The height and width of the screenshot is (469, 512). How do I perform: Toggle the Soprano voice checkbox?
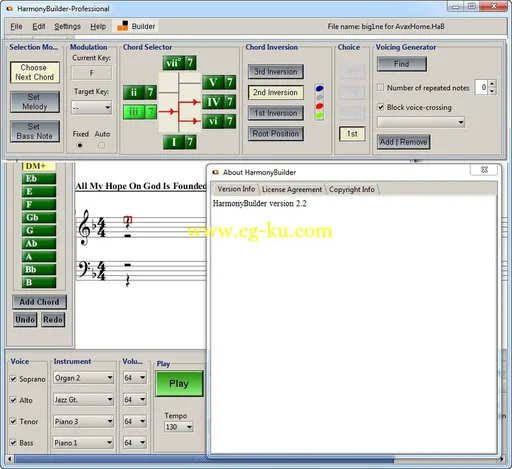coord(13,379)
